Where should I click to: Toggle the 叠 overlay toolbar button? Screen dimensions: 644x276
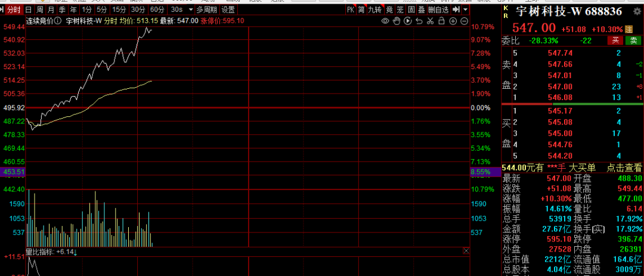422,10
